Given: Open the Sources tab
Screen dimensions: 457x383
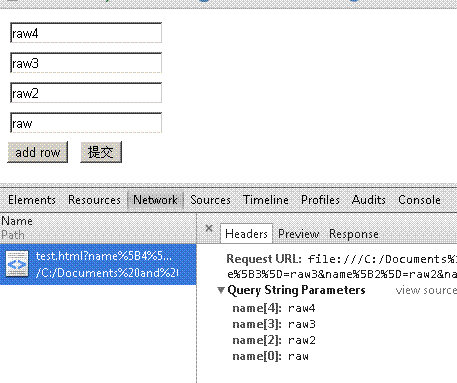Looking at the screenshot, I should tap(210, 200).
